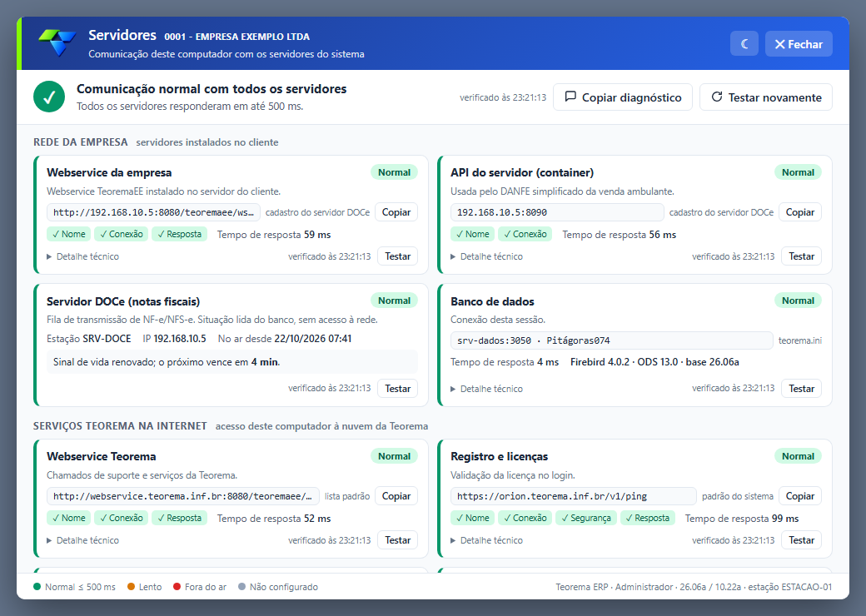Click the 192.168.10.5:8090 address field
This screenshot has height=616, width=866.
click(557, 212)
